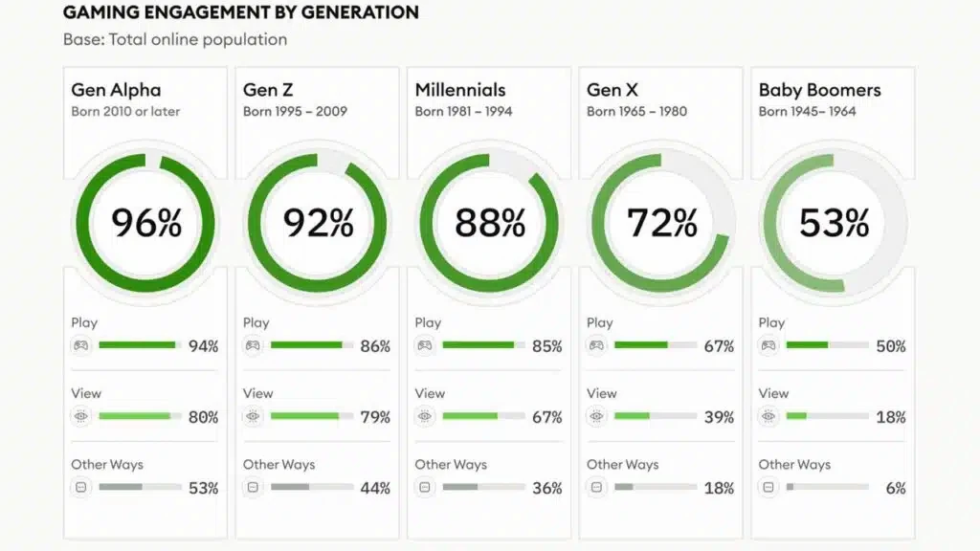
Task: Click the Gen Z Other Ways 44% bar
Action: click(x=312, y=487)
